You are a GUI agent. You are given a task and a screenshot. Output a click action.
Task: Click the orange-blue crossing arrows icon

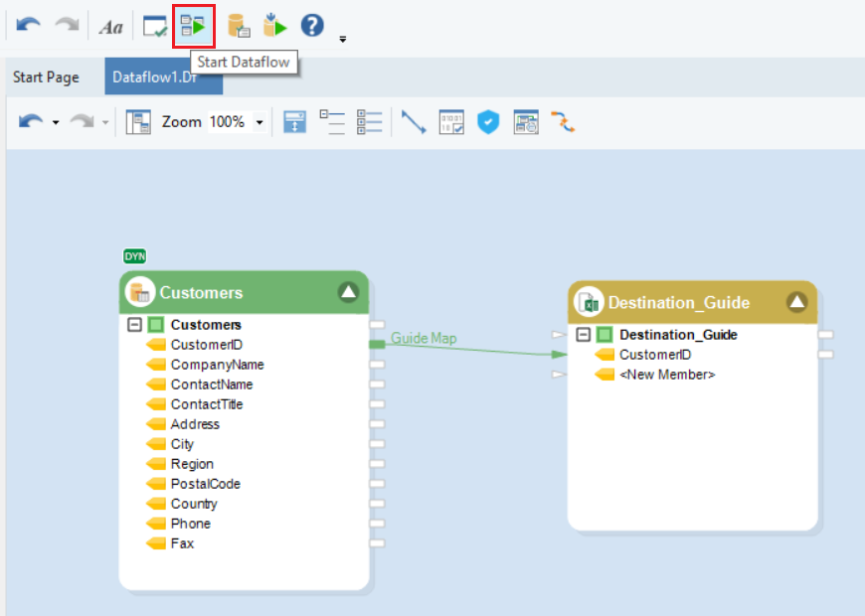[x=563, y=122]
